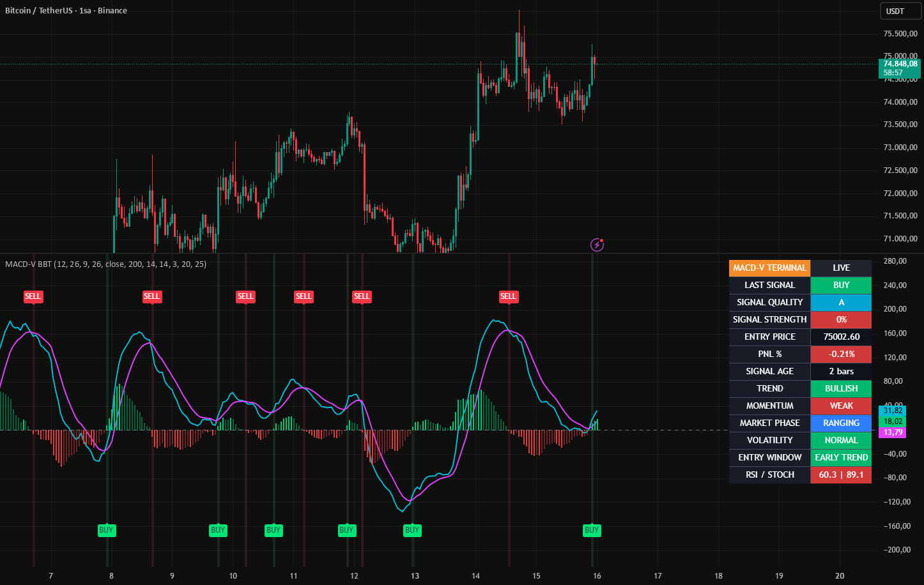Click the BUY signal marker at date 16

pos(592,530)
